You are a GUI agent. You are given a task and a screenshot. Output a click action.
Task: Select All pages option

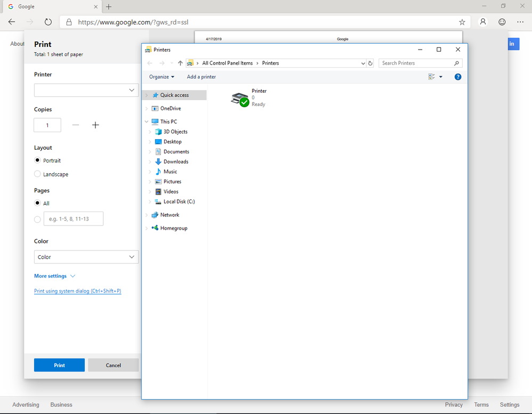[x=37, y=203]
